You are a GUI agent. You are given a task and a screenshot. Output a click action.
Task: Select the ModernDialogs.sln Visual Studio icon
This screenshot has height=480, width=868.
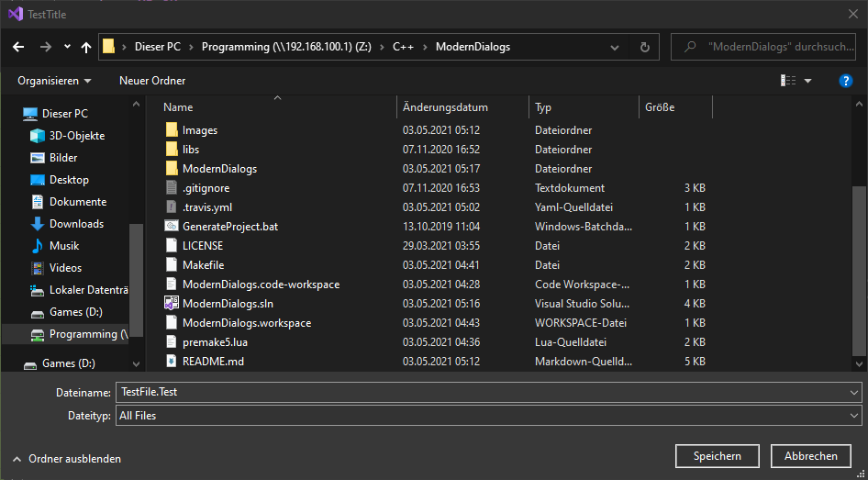(x=172, y=304)
